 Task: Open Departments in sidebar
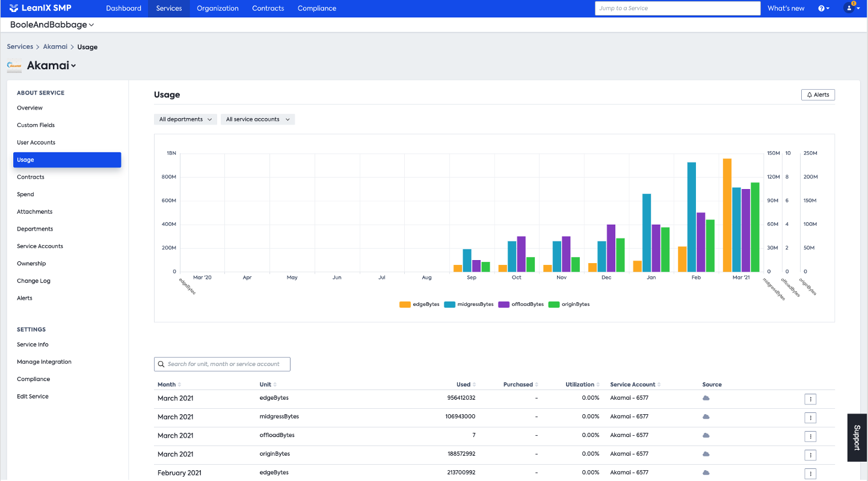[x=35, y=229]
